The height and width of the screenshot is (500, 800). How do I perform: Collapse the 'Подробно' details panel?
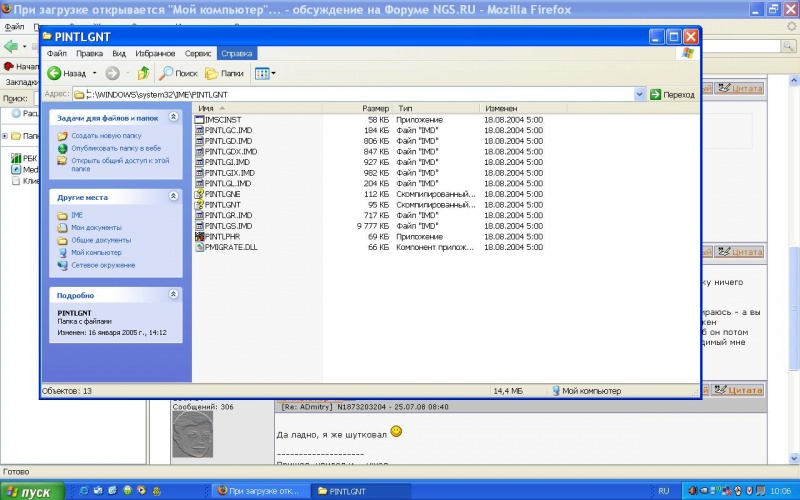tap(173, 295)
